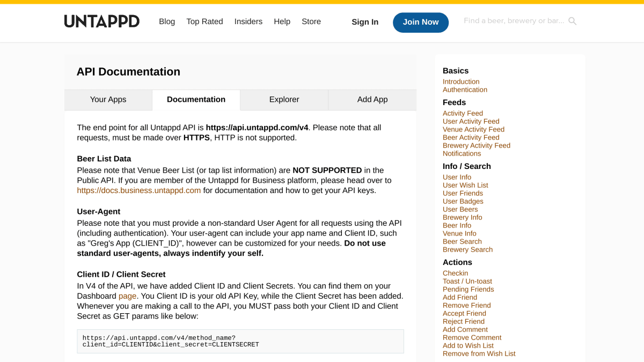Click the API Documentation heading
The width and height of the screenshot is (644, 362).
(128, 72)
